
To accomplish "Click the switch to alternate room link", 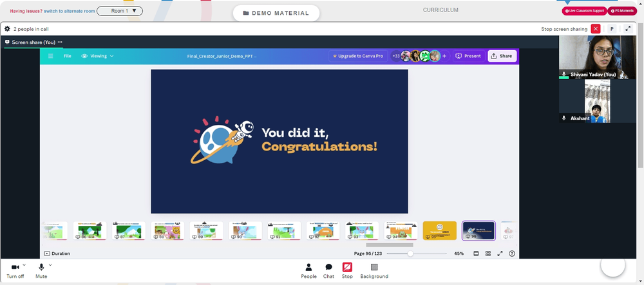I will [x=70, y=11].
